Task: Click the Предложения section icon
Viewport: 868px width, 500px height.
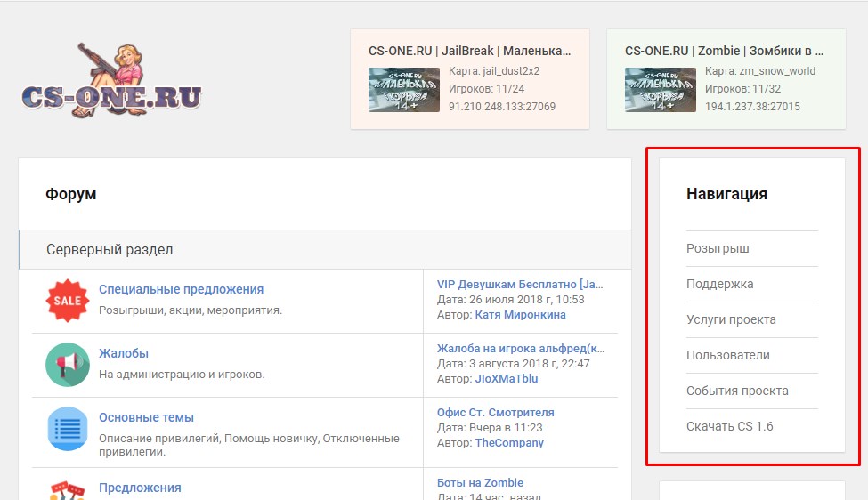Action: pyautogui.click(x=68, y=490)
